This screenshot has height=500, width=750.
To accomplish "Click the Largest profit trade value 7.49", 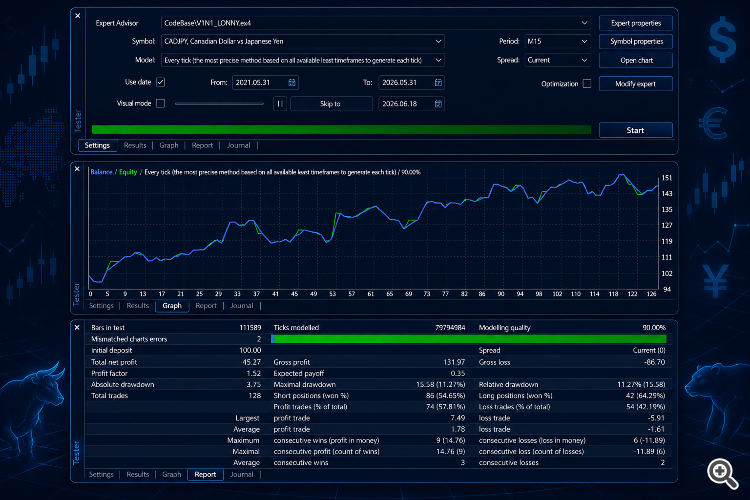I will point(458,418).
